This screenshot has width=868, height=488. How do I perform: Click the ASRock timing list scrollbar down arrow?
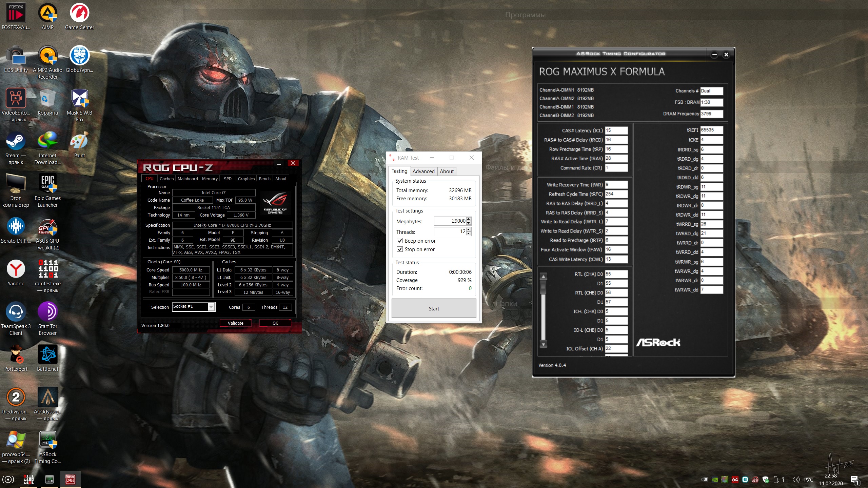tap(543, 344)
